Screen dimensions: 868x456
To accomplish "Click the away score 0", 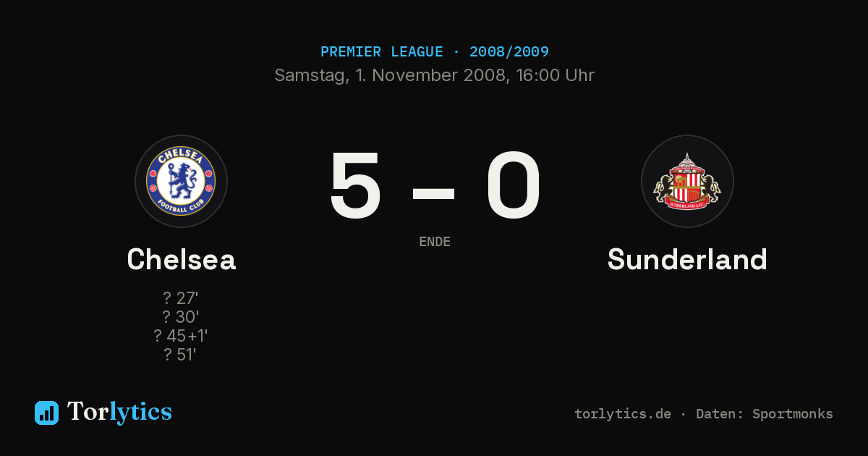I will [513, 185].
